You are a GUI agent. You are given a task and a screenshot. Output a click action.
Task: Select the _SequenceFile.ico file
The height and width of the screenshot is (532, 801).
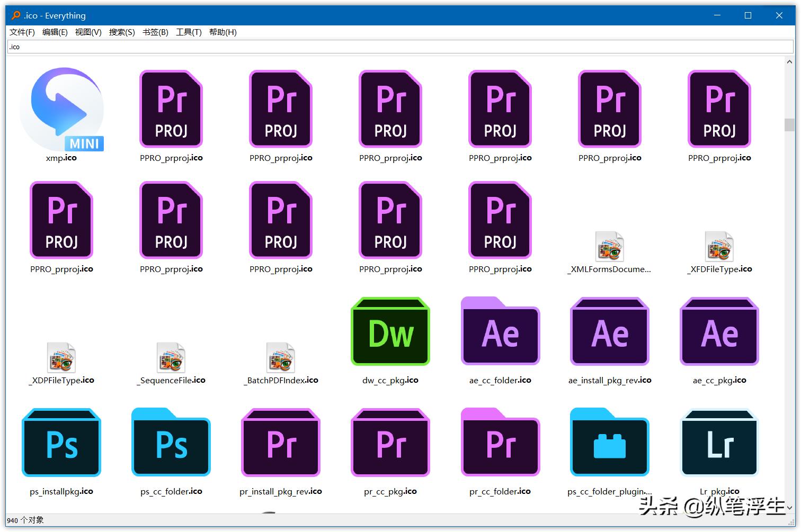pos(171,358)
